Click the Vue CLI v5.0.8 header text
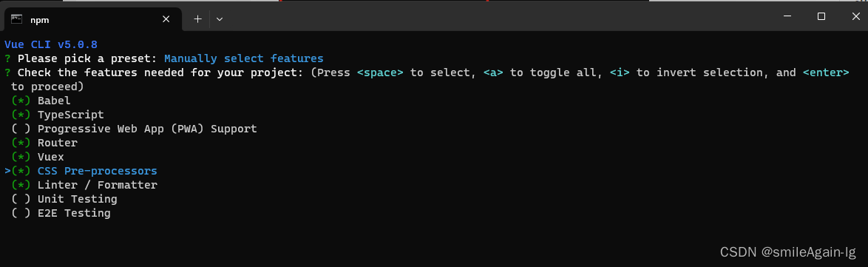Image resolution: width=868 pixels, height=267 pixels. [51, 44]
